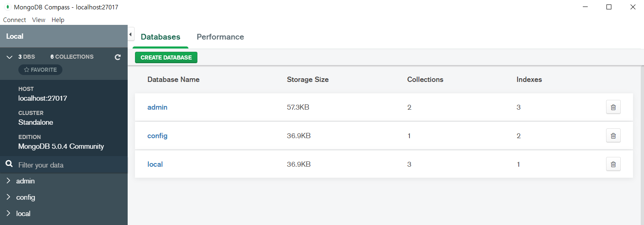Open the Help menu
The height and width of the screenshot is (225, 644).
[58, 20]
